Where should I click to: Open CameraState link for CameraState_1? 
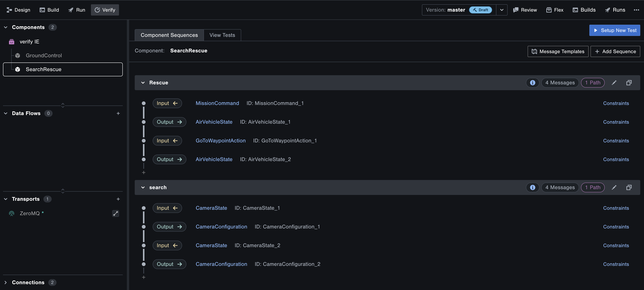(x=211, y=208)
